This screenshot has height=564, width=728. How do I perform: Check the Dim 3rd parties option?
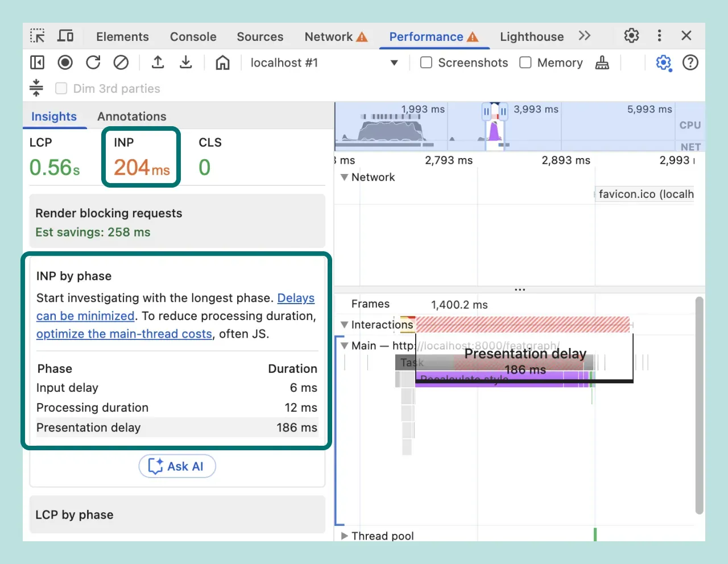[61, 88]
